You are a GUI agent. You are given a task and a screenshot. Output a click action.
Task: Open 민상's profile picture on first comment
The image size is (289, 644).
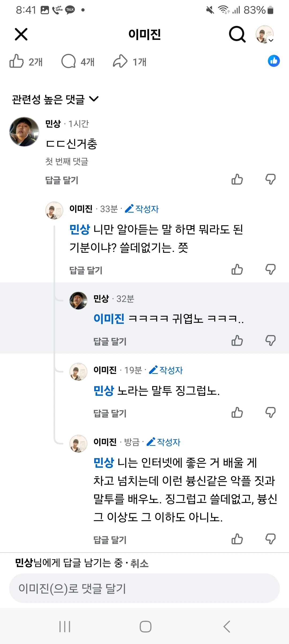(x=24, y=132)
